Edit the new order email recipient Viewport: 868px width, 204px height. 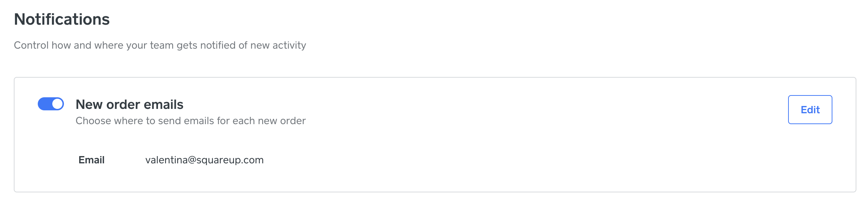[810, 110]
